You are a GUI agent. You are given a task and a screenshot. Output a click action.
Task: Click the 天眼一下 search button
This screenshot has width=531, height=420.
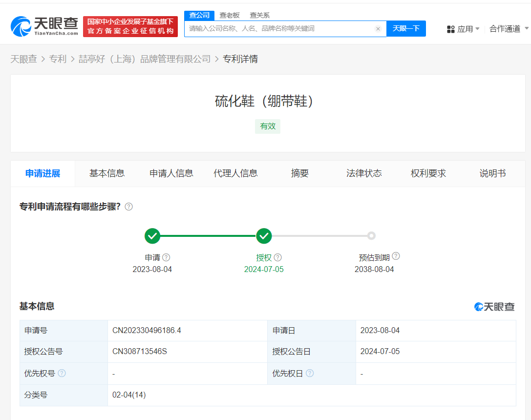click(x=406, y=29)
